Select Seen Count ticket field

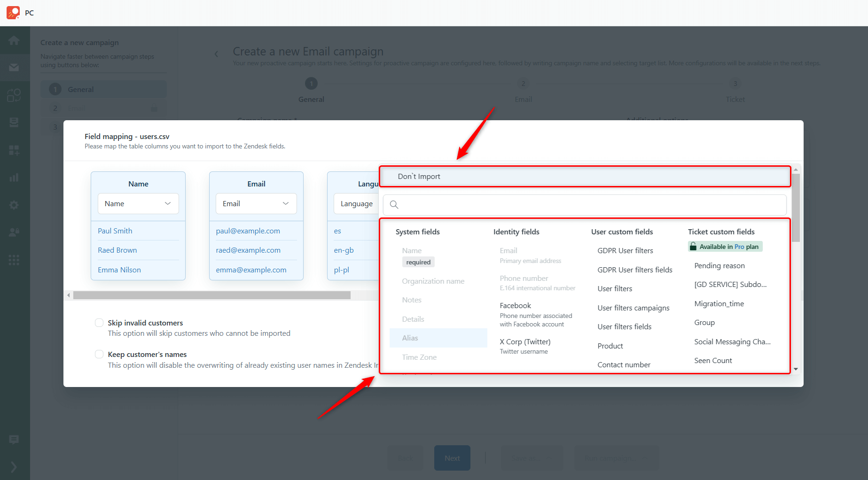tap(713, 361)
